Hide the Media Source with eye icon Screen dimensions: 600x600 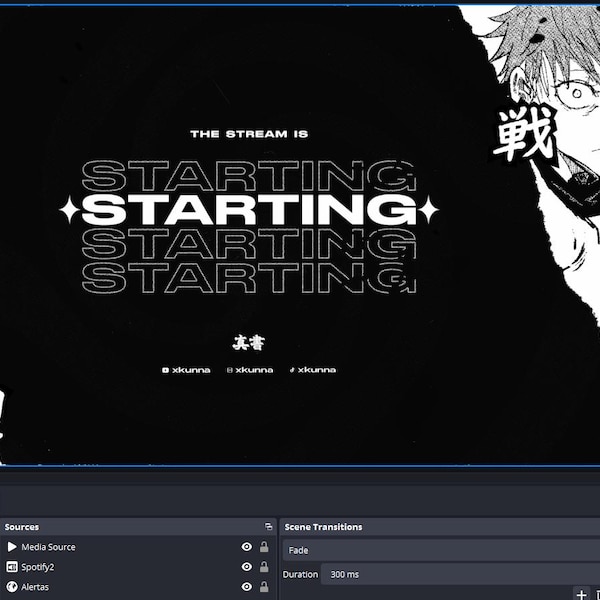click(x=247, y=547)
